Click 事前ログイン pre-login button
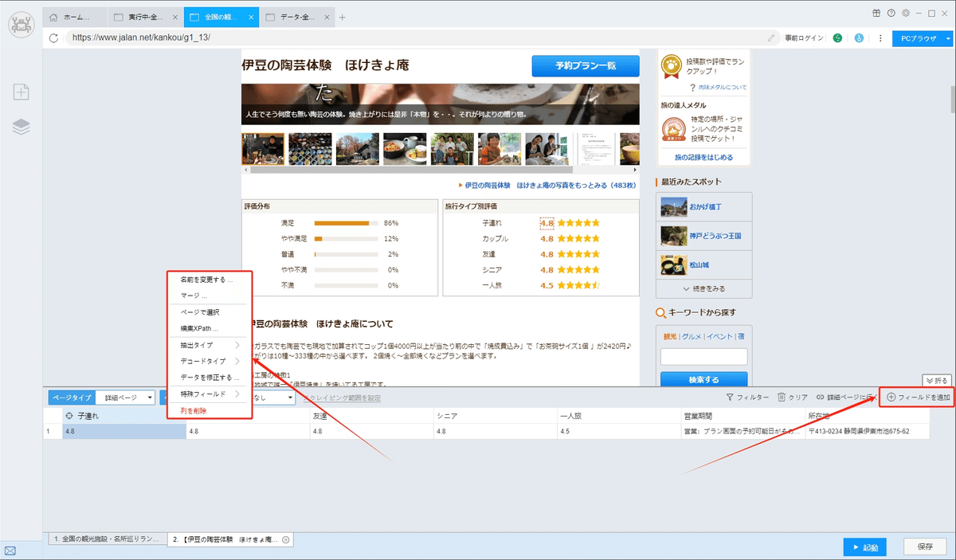The height and width of the screenshot is (560, 956). (803, 37)
